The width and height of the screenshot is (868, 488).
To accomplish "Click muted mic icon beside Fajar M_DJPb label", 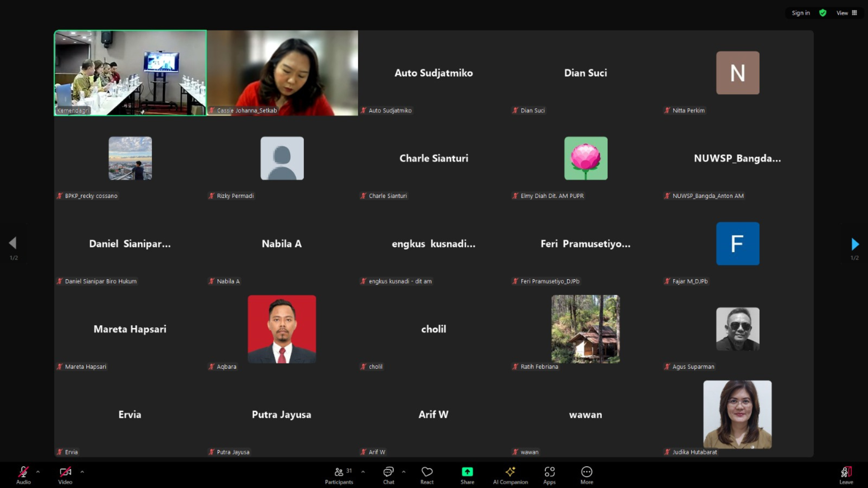I will (x=667, y=281).
